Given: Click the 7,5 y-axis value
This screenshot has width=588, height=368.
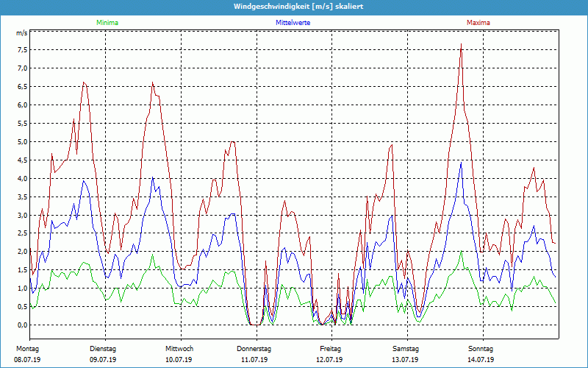Looking at the screenshot, I should [x=23, y=50].
